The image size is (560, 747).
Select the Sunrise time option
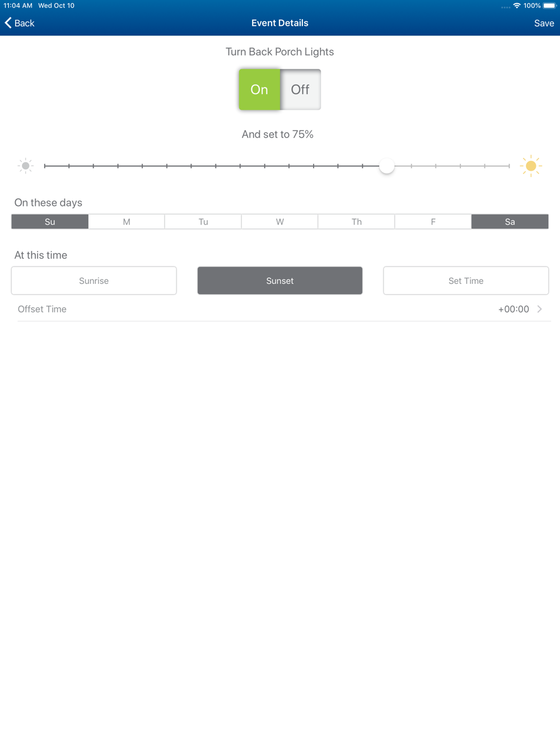pos(94,281)
